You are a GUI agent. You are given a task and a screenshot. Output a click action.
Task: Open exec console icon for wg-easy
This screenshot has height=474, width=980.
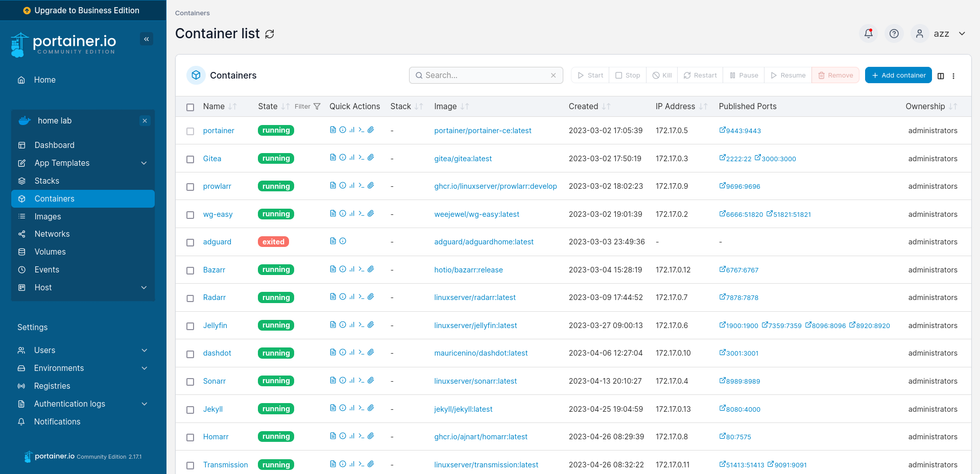tap(361, 214)
